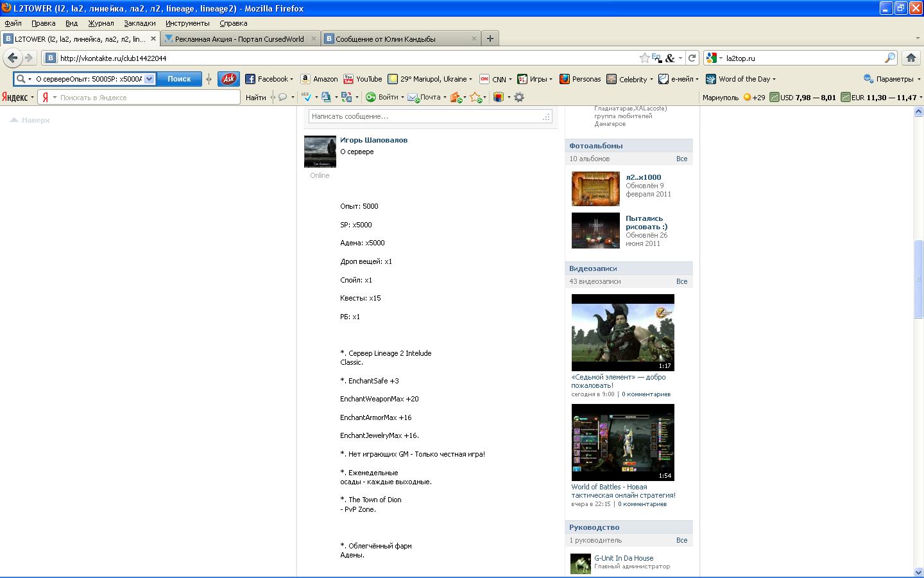
Task: Reload the page with refresh icon
Action: [692, 58]
